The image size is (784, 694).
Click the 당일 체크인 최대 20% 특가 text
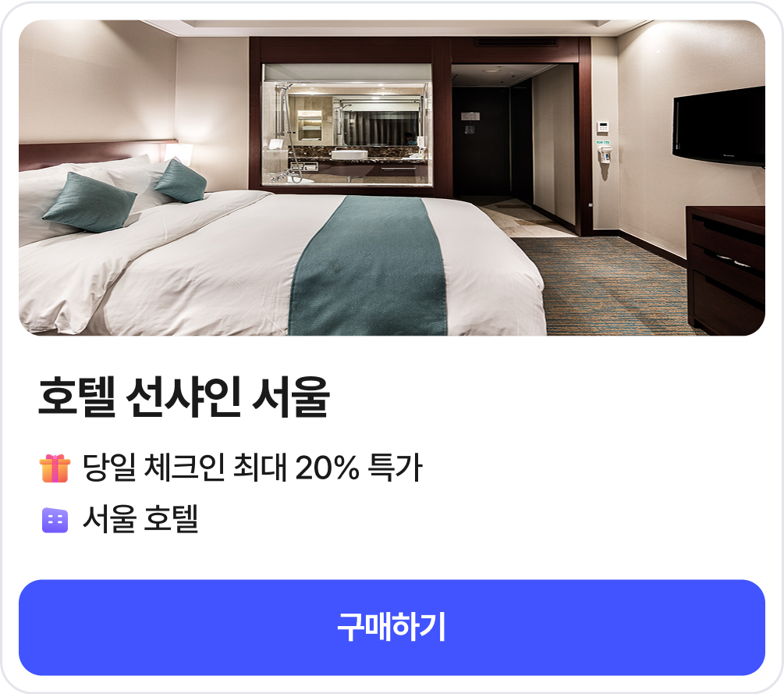point(253,468)
